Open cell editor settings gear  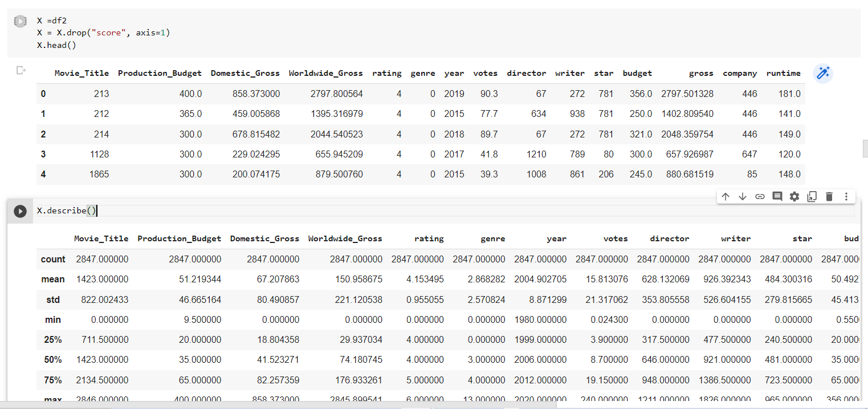tap(794, 196)
